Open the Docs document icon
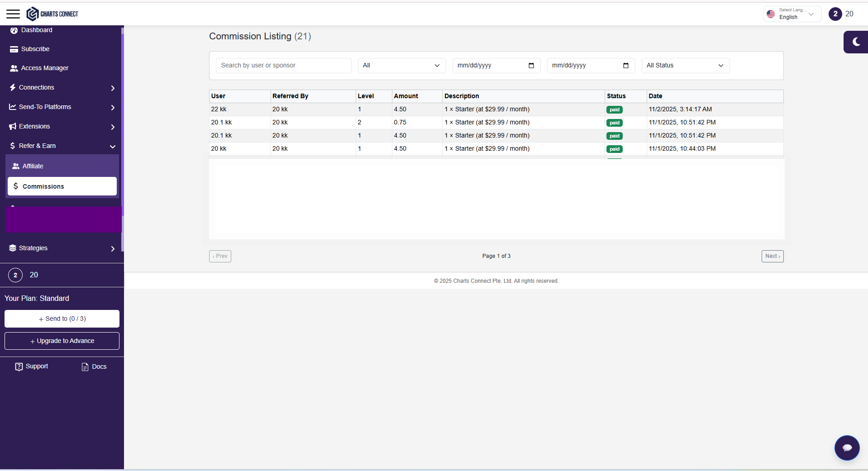Viewport: 868px width, 471px height. [85, 367]
